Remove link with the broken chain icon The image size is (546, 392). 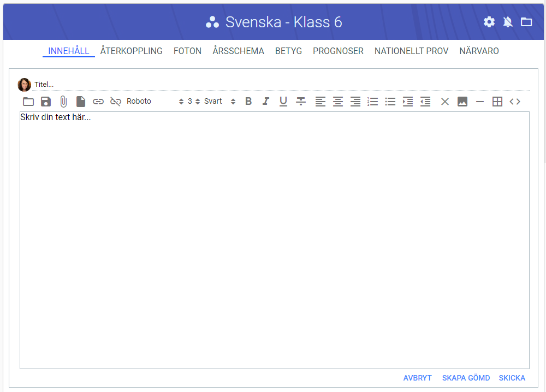point(116,102)
